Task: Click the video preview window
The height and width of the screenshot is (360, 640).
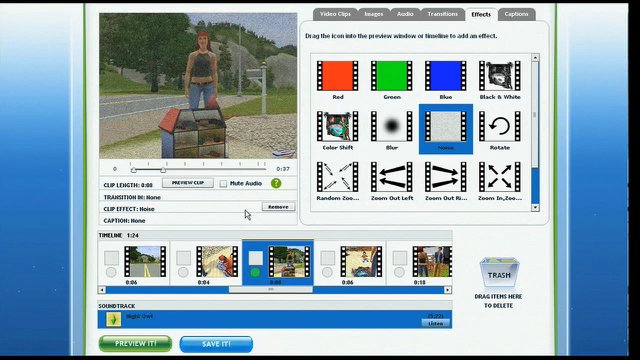Action: coord(198,86)
